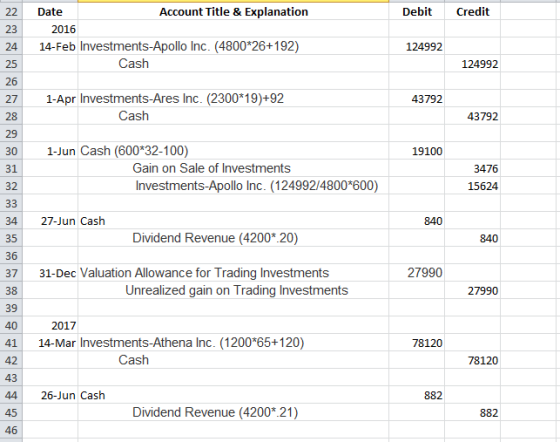Select the '14-Feb' date cell

click(50, 46)
